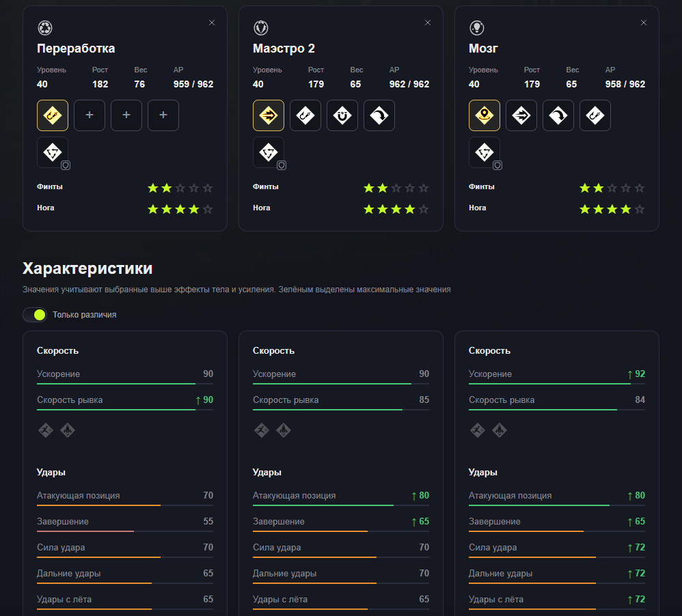Click the lightbulb emblem above Мозг title

[477, 28]
